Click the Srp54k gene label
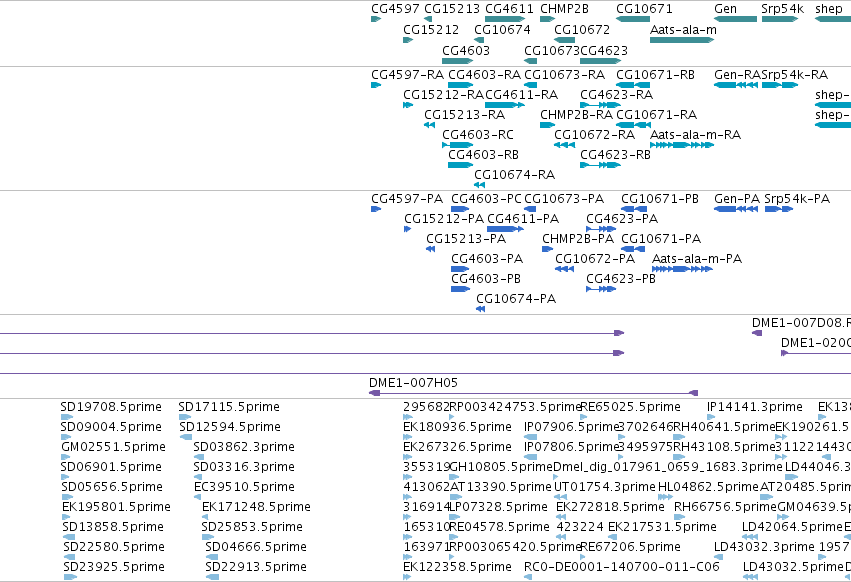This screenshot has height=582, width=851. (782, 9)
